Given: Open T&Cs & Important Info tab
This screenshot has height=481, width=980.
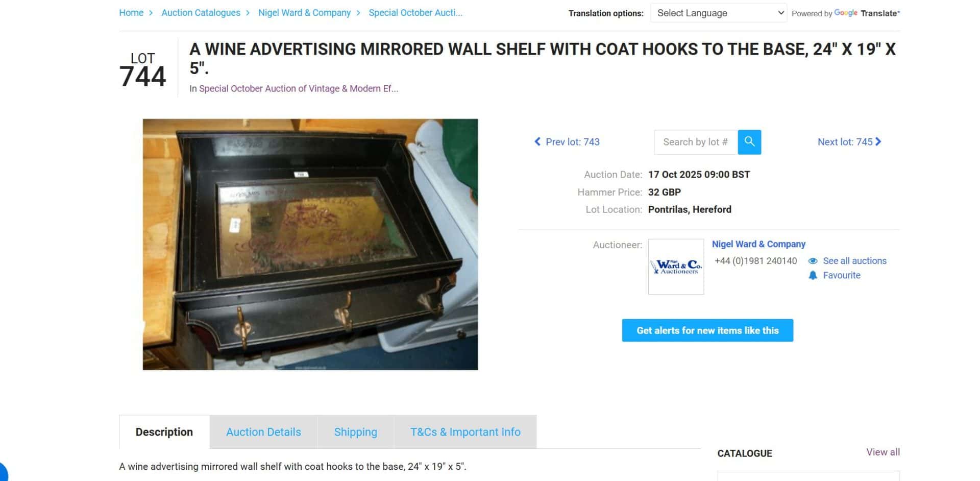Looking at the screenshot, I should [465, 432].
